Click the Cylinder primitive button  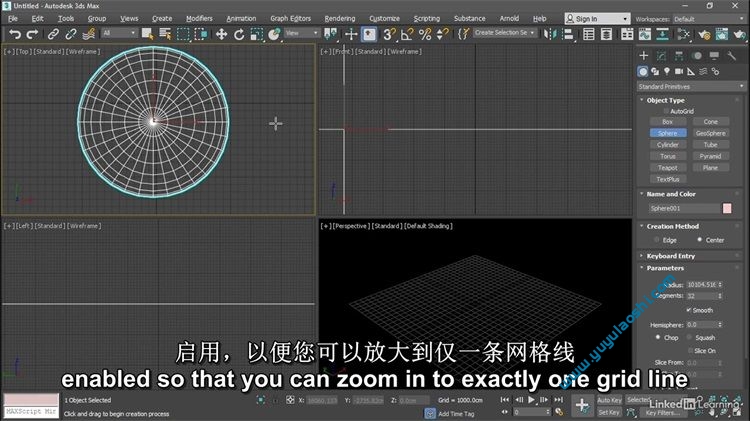coord(668,144)
